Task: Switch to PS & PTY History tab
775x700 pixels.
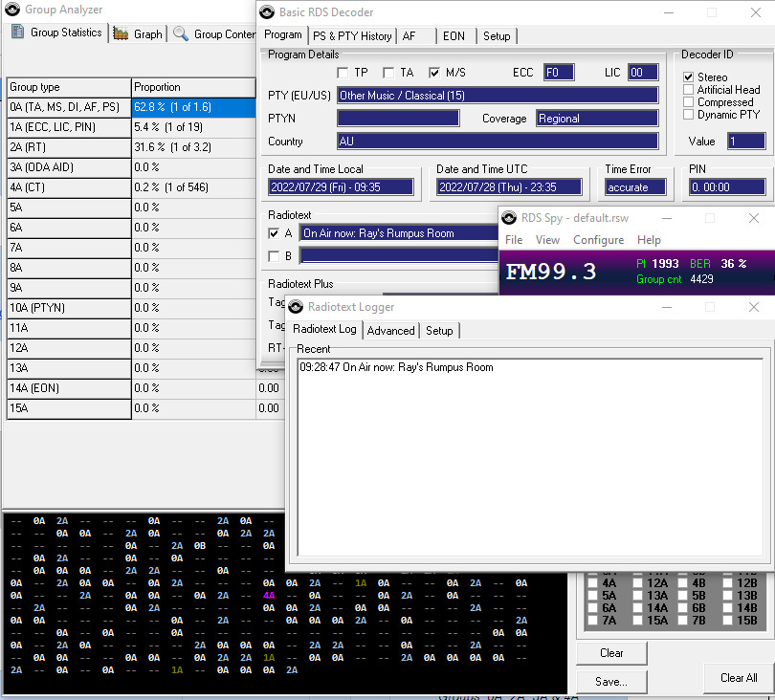Action: 351,35
